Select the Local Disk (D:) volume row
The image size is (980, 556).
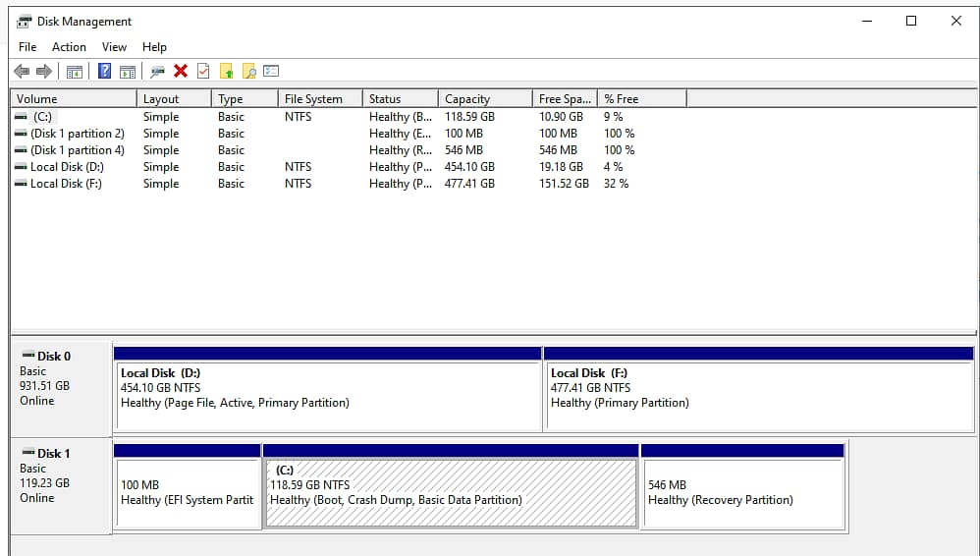67,166
